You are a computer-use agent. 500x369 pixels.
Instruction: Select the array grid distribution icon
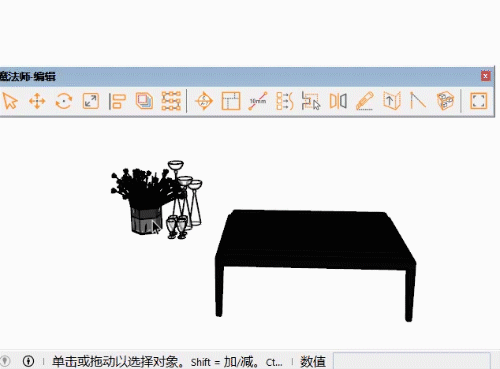pos(171,101)
